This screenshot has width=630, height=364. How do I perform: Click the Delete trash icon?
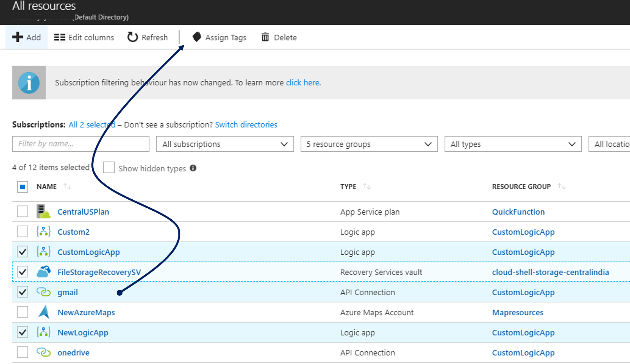click(265, 37)
